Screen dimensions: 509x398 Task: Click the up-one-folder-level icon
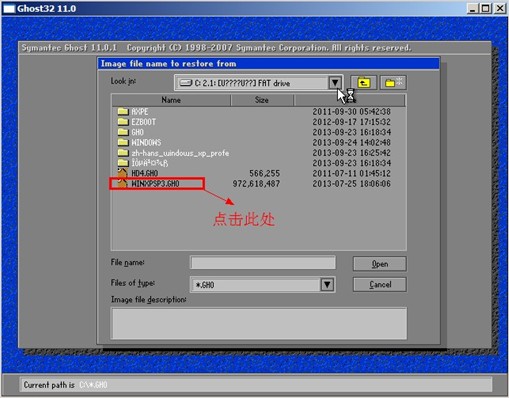click(x=364, y=82)
